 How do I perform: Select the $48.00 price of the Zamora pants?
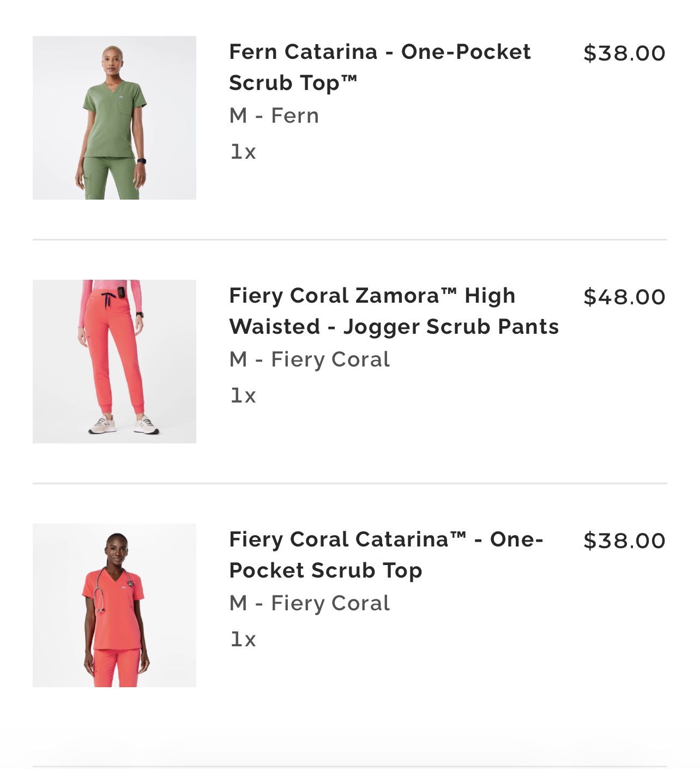tap(624, 297)
